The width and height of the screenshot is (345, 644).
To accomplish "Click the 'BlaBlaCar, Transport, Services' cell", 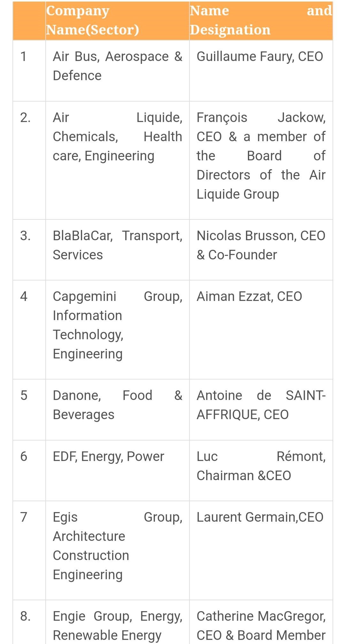I will point(117,250).
